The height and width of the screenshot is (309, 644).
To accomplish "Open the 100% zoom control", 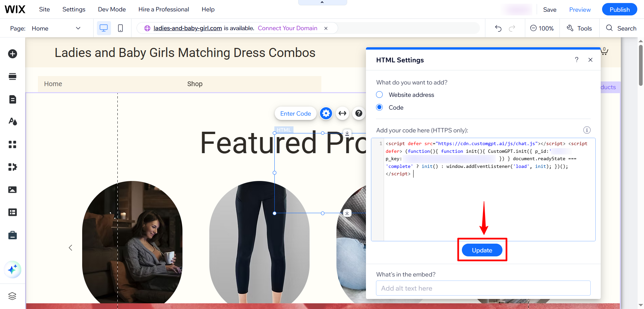I will tap(542, 28).
